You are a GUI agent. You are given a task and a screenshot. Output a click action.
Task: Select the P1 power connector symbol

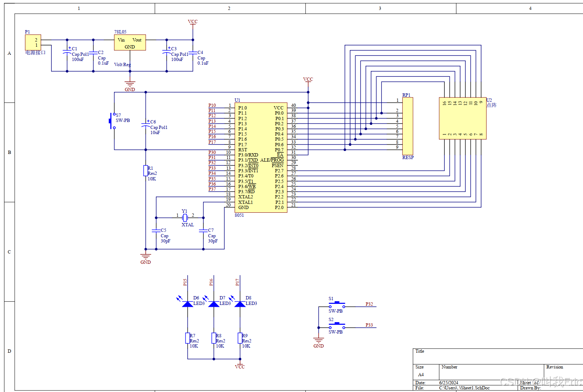click(x=33, y=42)
